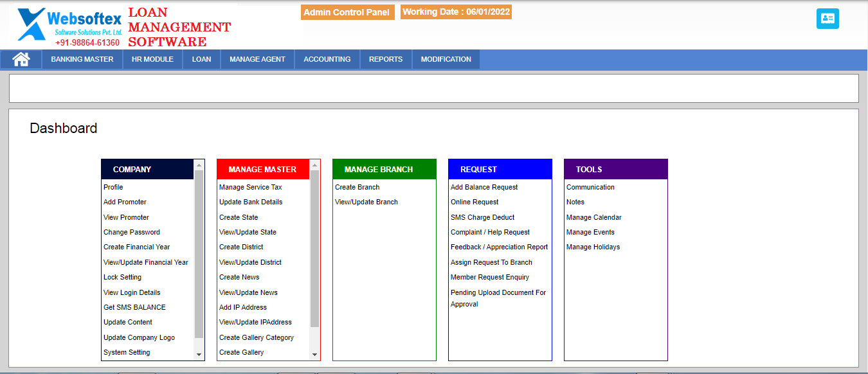Screen dimensions: 868x374
Task: Open Online Request
Action: tap(475, 202)
